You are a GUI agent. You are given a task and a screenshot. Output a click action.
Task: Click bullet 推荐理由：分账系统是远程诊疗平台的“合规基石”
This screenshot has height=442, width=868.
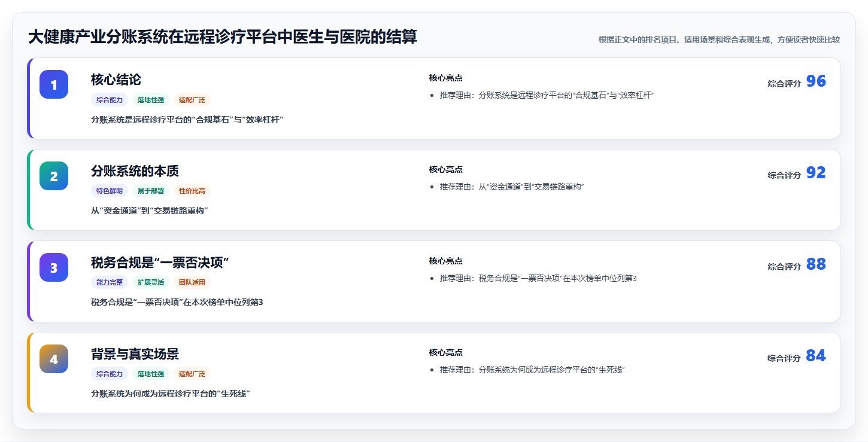tap(547, 96)
